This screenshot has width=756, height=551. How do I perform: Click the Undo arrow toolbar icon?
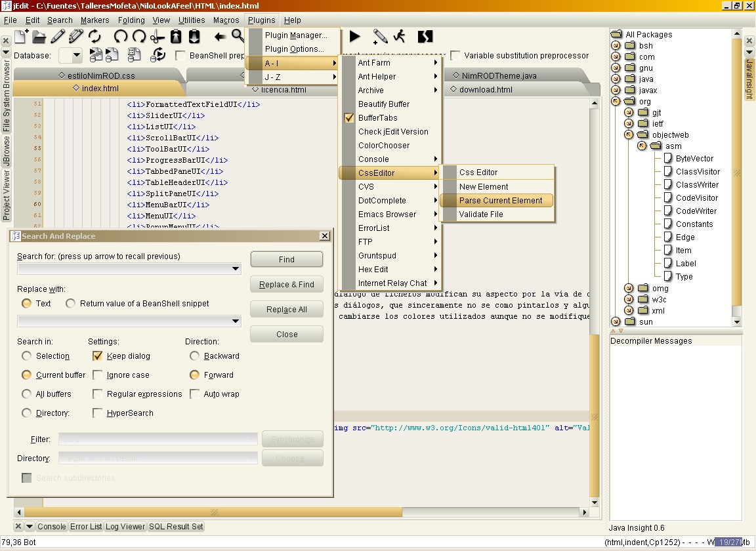(121, 36)
